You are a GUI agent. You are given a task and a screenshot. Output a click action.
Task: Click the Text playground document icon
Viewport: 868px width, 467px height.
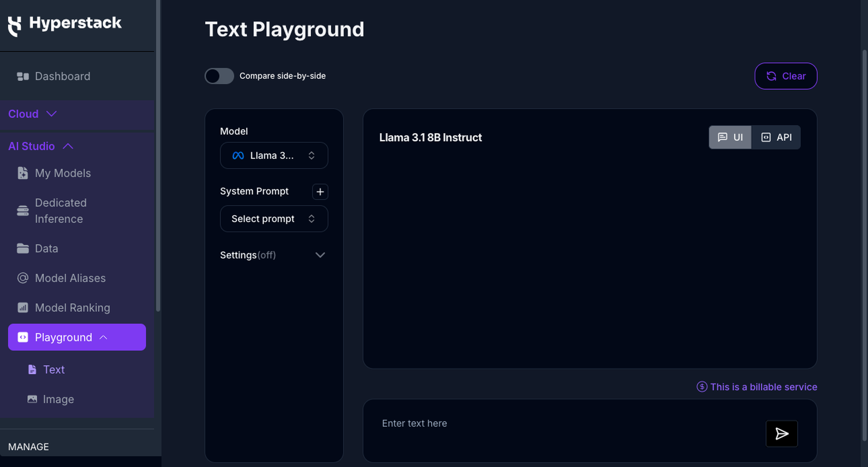click(x=32, y=369)
